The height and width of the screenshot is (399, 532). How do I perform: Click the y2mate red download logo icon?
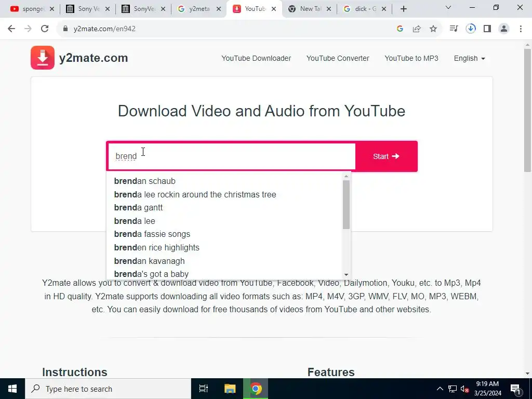coord(43,58)
